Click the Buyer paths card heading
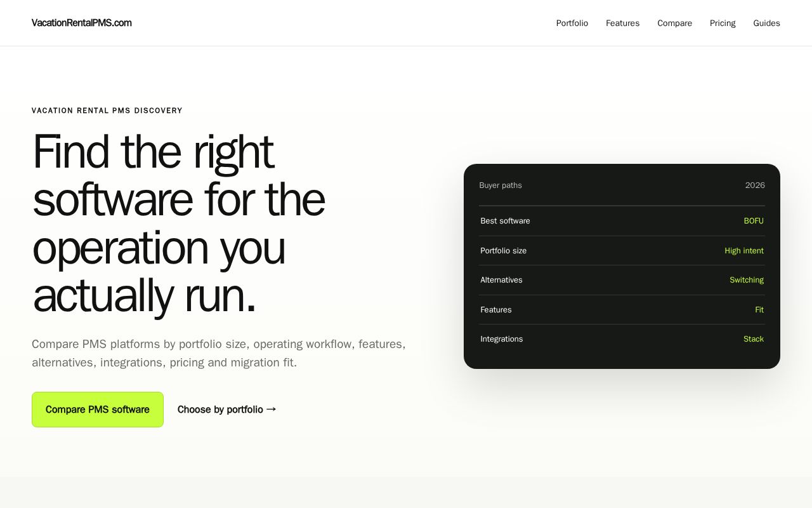The image size is (812, 508). (501, 185)
